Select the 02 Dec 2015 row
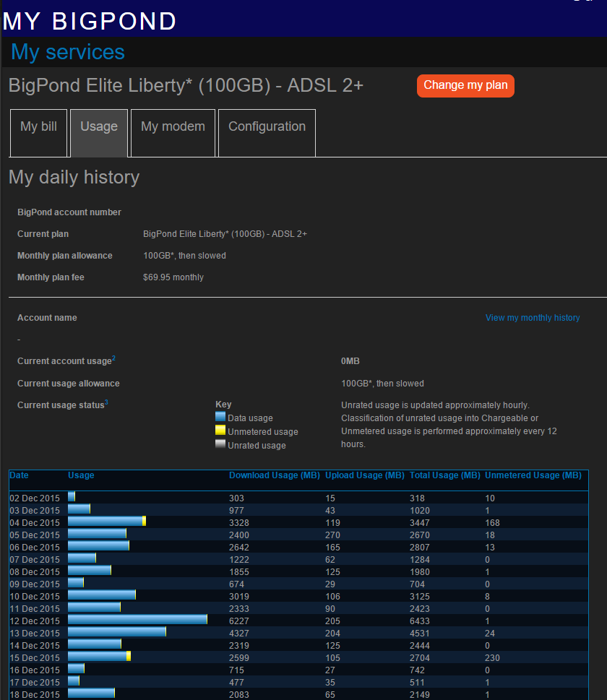Image resolution: width=607 pixels, height=700 pixels. coord(30,498)
